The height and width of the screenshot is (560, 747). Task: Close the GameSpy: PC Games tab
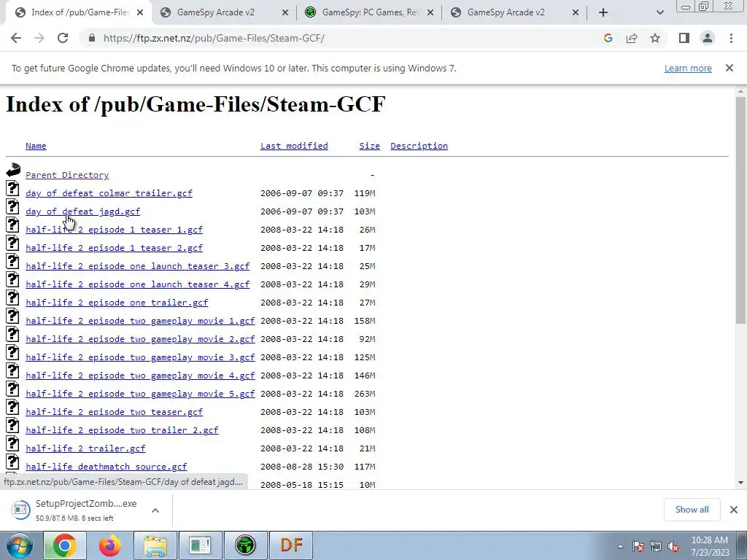coord(430,12)
